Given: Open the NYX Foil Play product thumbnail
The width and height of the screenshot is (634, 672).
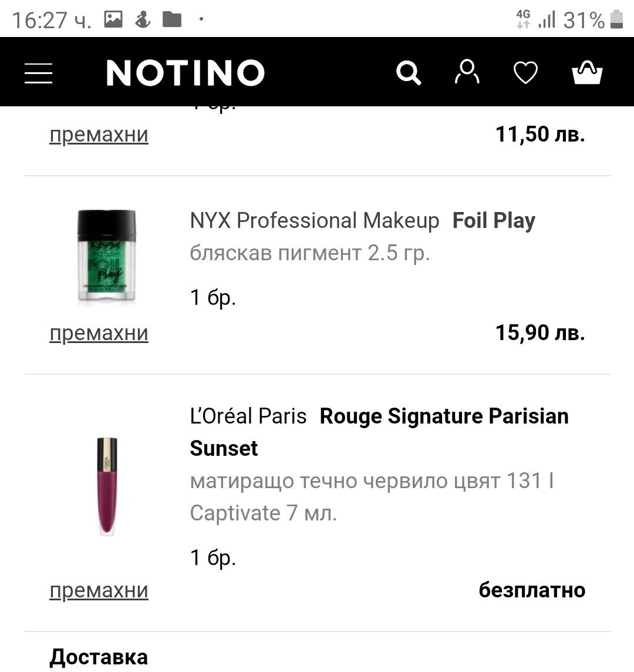Looking at the screenshot, I should click(107, 256).
